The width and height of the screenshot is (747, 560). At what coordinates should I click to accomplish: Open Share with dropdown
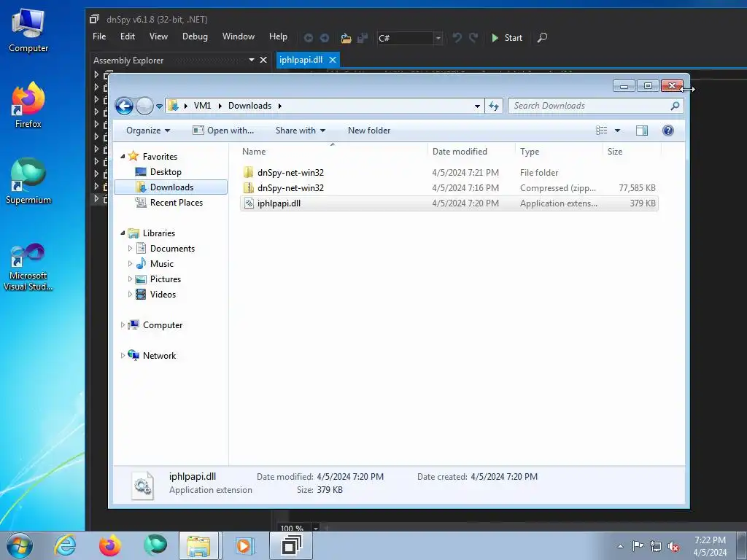coord(300,131)
